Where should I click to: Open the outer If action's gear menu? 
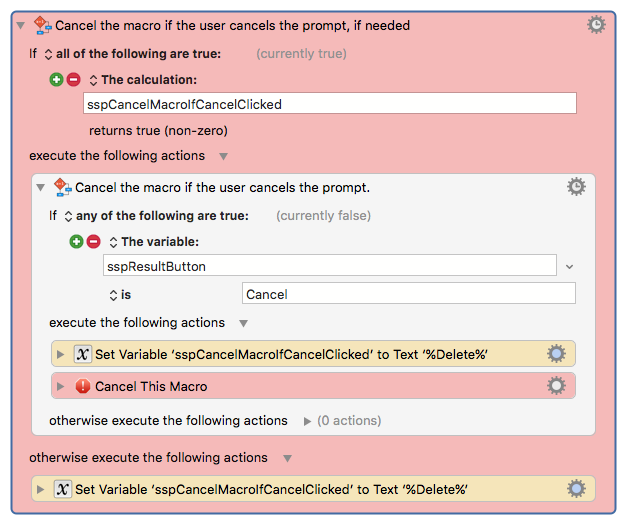(596, 25)
